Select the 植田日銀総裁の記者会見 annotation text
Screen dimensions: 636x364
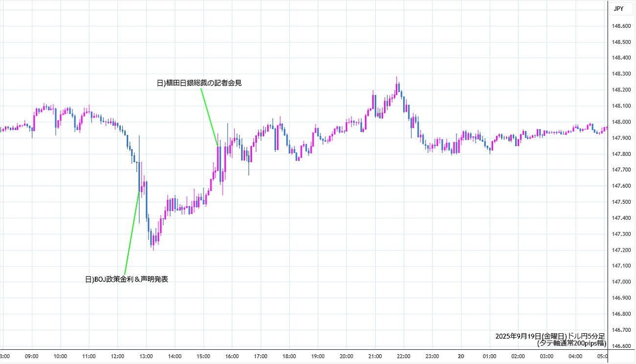(x=200, y=83)
